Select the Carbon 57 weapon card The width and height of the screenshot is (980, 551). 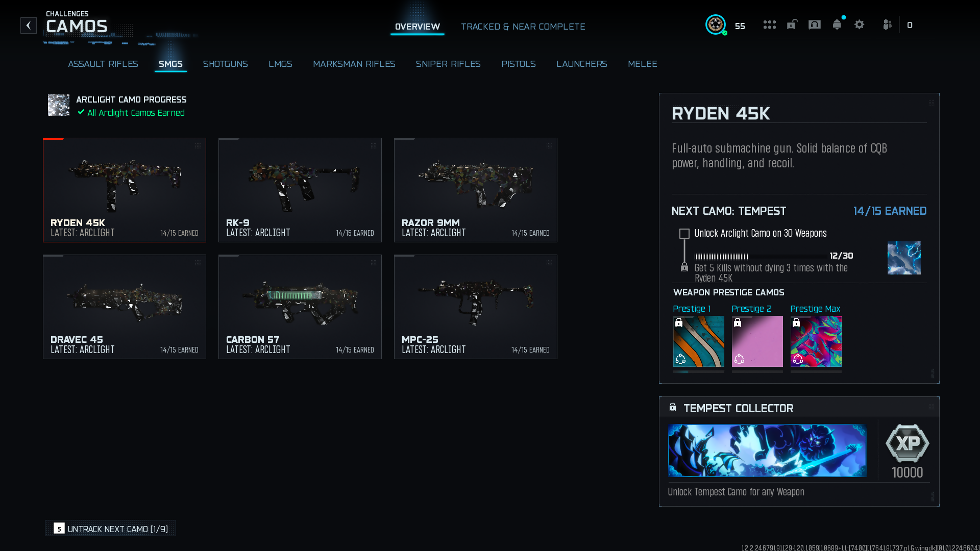[x=300, y=307]
